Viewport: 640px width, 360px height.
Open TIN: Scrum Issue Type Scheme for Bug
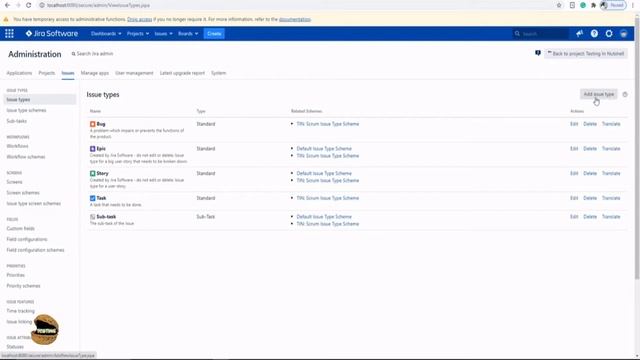point(328,124)
